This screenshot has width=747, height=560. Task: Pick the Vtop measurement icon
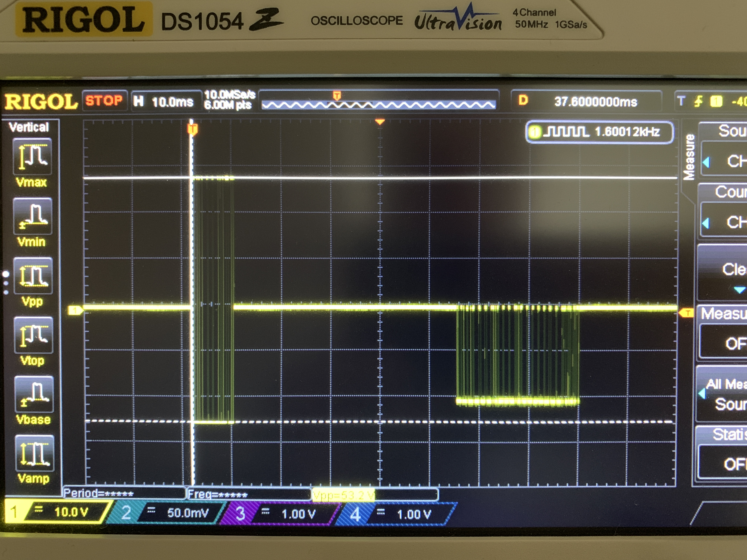(33, 335)
